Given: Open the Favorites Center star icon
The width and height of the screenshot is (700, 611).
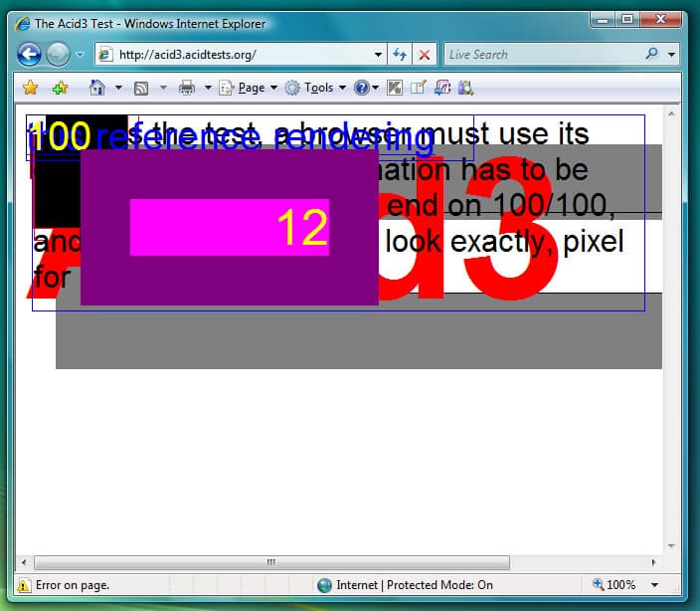Looking at the screenshot, I should (x=31, y=88).
